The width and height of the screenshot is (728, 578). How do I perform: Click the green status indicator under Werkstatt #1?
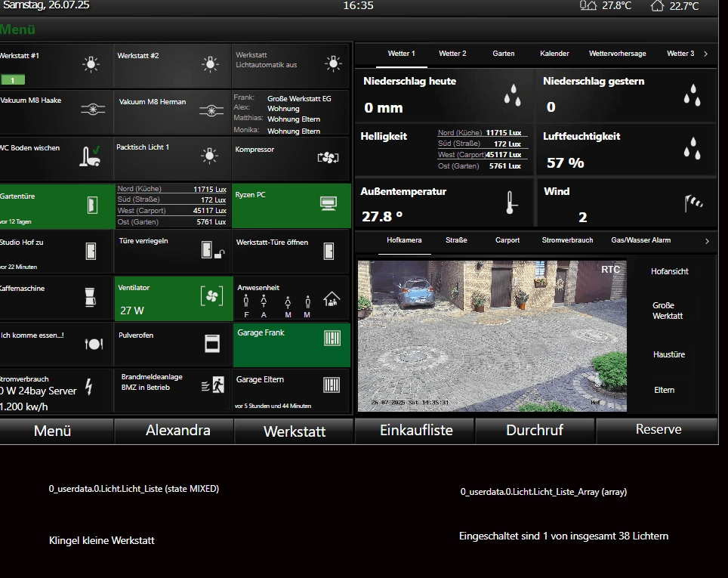click(x=13, y=80)
